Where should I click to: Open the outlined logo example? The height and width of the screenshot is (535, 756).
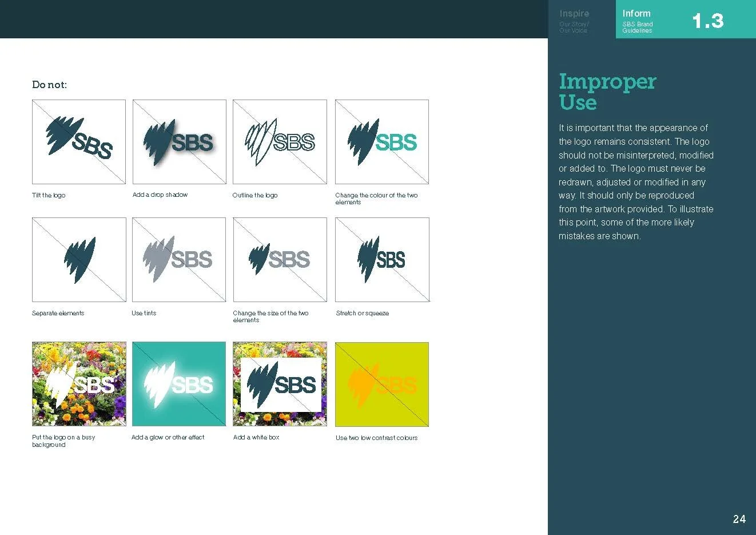(x=280, y=142)
